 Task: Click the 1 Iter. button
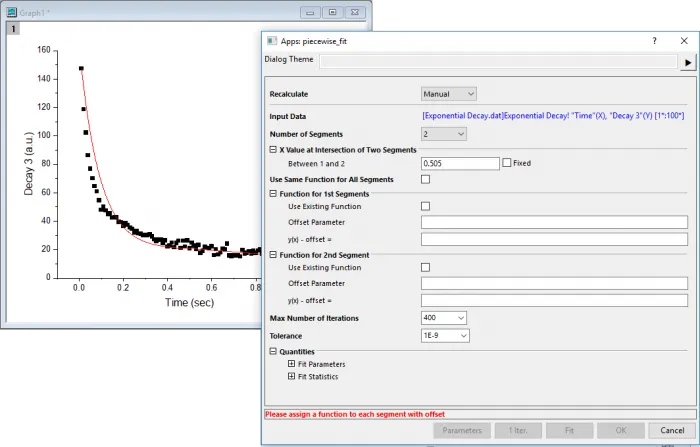point(518,430)
